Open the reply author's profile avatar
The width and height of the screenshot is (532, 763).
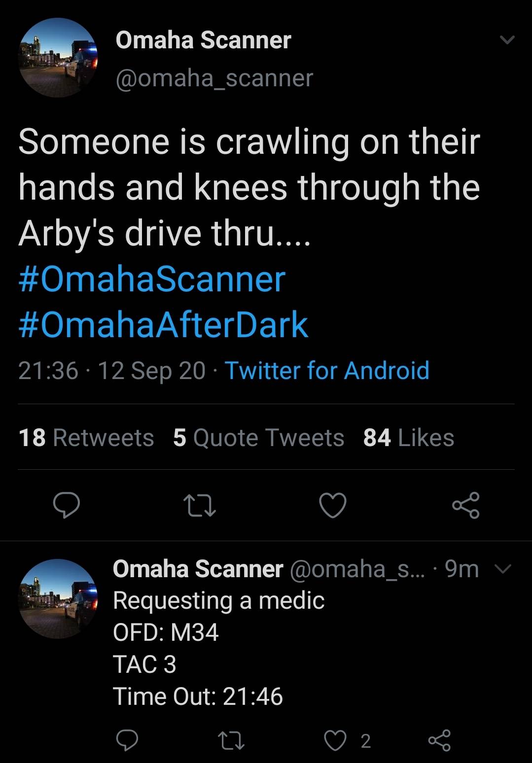[x=58, y=598]
